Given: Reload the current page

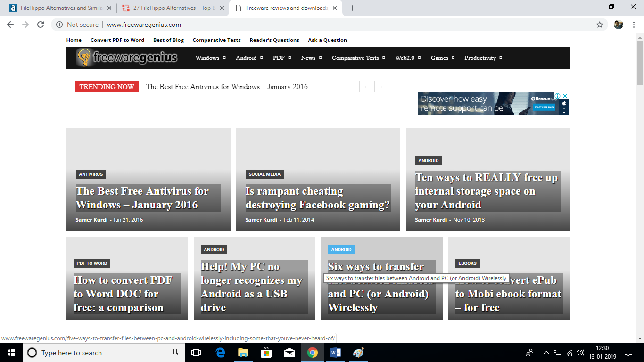Looking at the screenshot, I should [x=41, y=25].
